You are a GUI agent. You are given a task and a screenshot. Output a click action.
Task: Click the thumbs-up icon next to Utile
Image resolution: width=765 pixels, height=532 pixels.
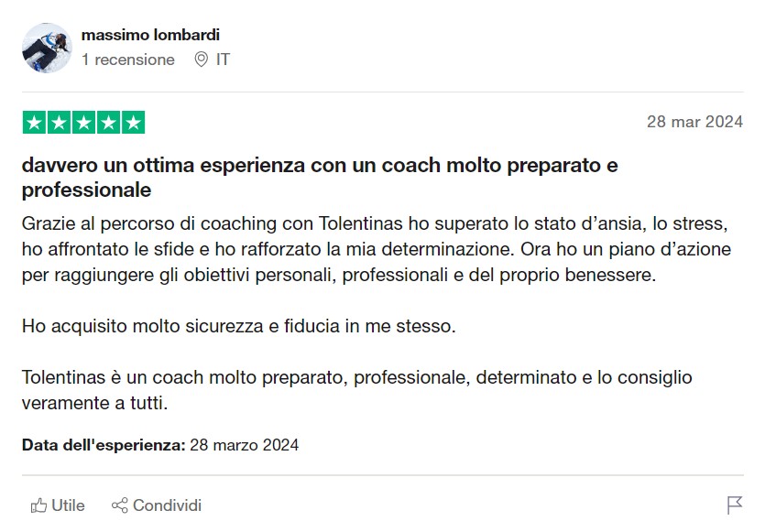[39, 505]
